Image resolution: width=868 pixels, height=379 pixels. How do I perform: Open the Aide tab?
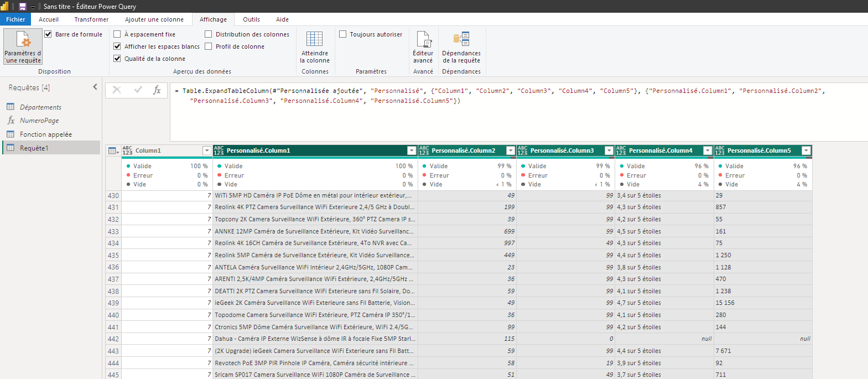point(282,19)
